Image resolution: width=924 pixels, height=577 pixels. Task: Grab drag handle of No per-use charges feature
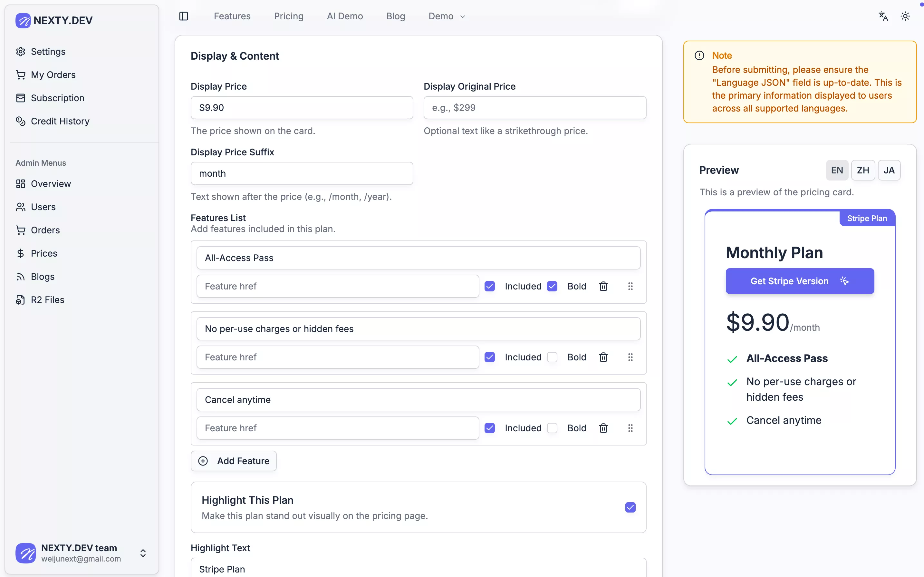point(630,357)
